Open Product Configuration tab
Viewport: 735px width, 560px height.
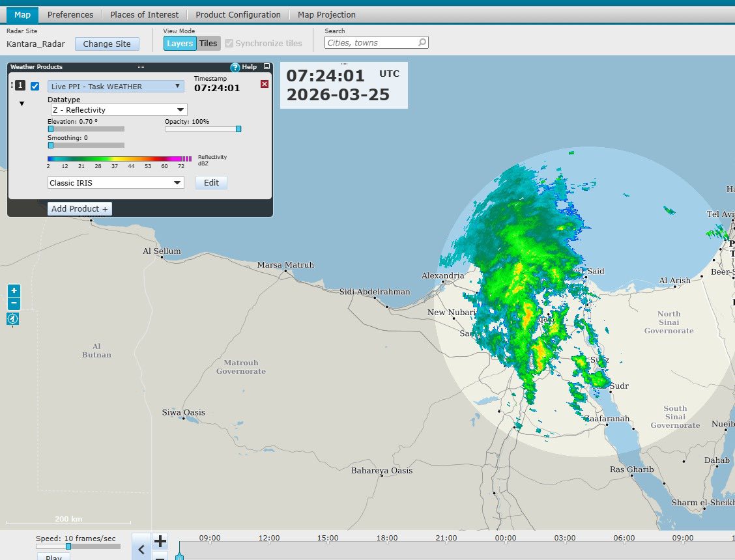click(x=238, y=14)
